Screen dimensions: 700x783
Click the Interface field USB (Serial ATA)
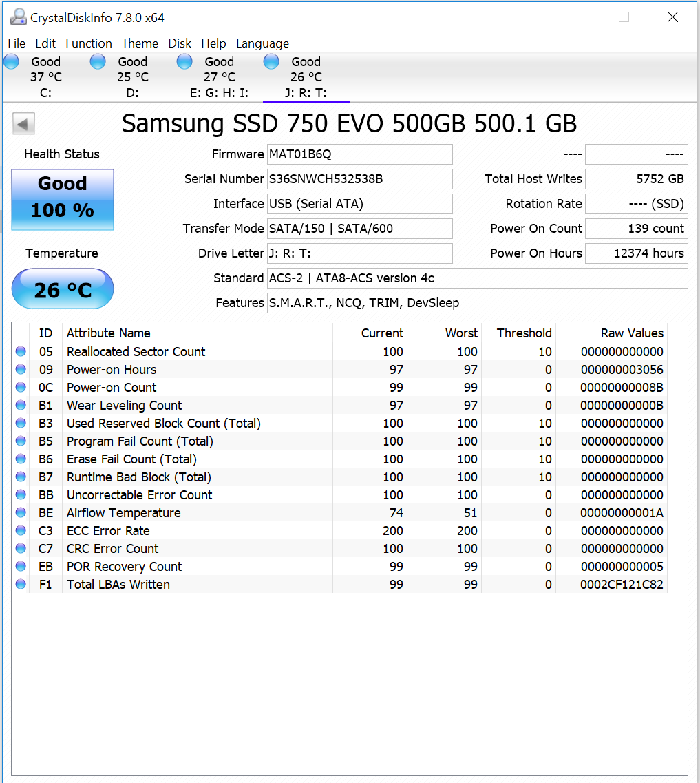click(x=360, y=204)
